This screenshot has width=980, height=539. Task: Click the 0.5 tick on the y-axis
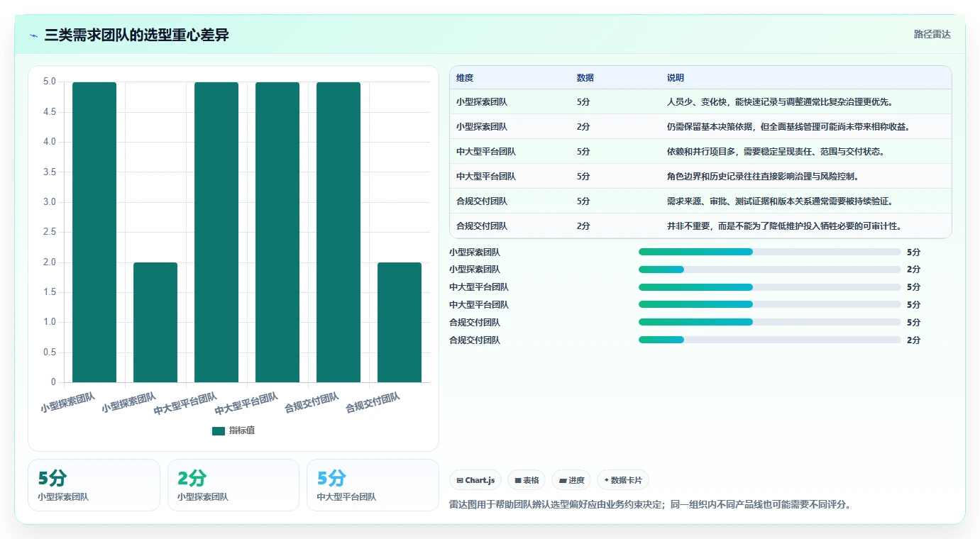pyautogui.click(x=49, y=352)
